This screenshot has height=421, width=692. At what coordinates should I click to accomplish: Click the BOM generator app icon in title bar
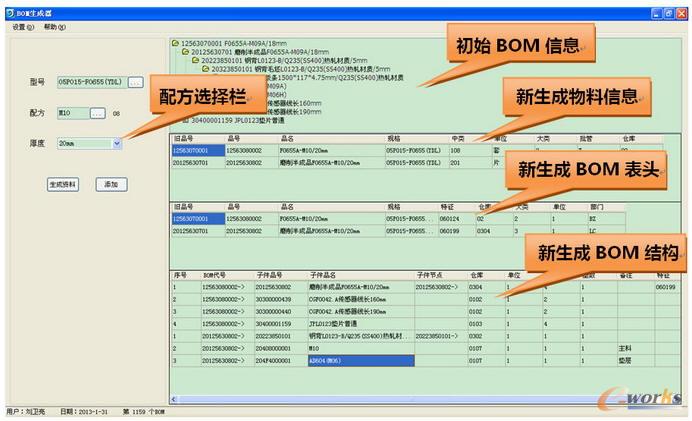[x=9, y=12]
